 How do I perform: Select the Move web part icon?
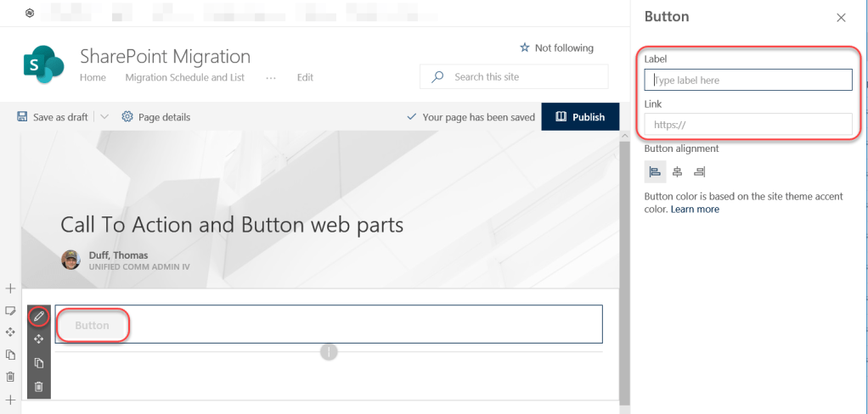click(x=38, y=339)
